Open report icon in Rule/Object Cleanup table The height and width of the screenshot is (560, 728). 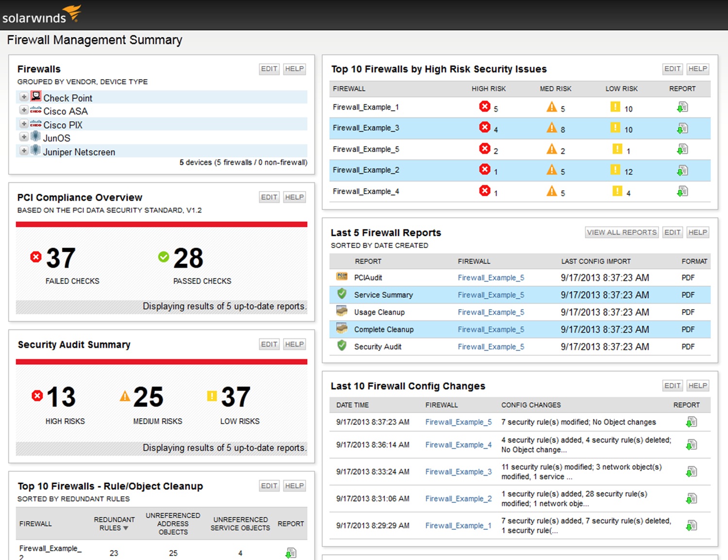click(291, 553)
